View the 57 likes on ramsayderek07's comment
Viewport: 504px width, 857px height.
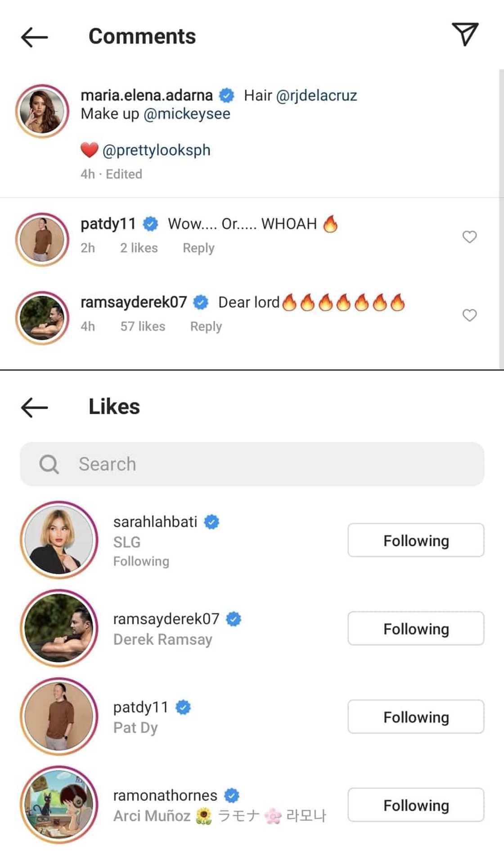pos(143,326)
